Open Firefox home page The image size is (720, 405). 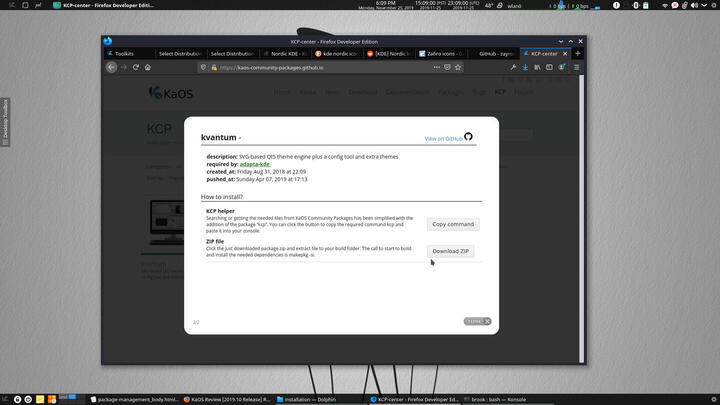click(x=148, y=67)
